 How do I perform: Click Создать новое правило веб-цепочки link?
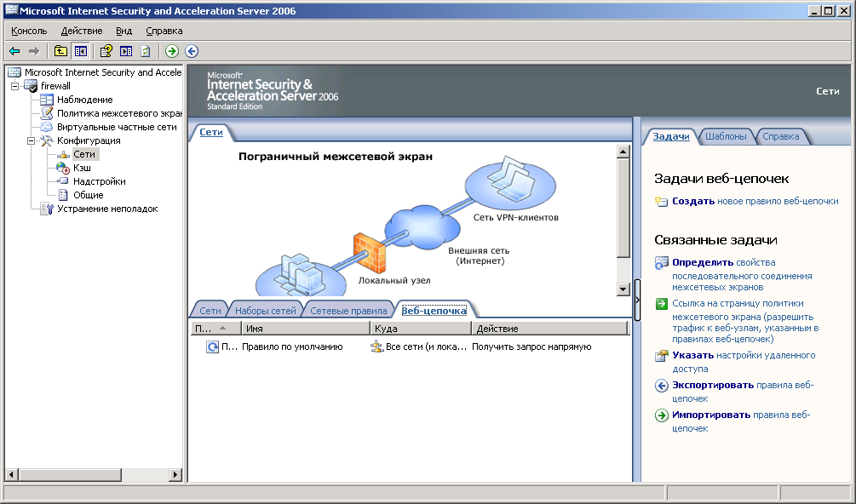[x=755, y=201]
